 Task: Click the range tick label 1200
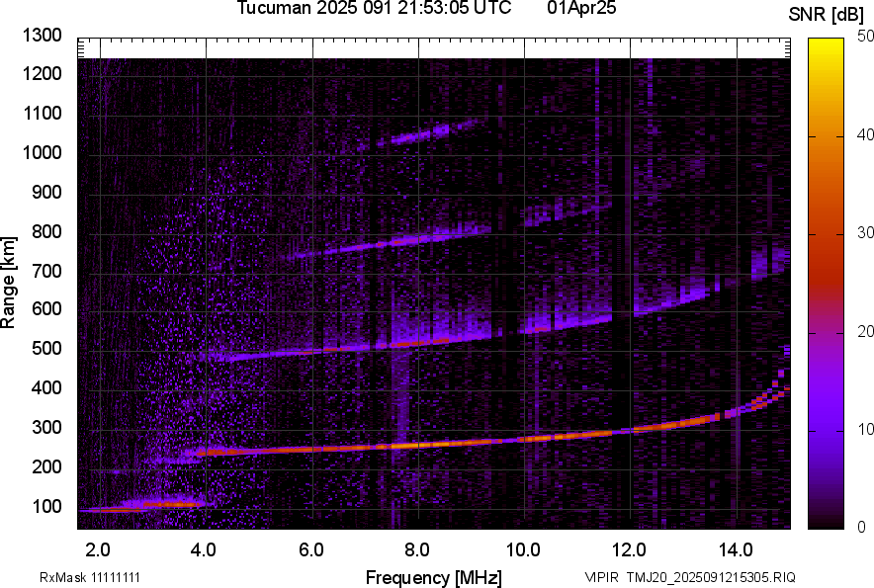click(43, 73)
